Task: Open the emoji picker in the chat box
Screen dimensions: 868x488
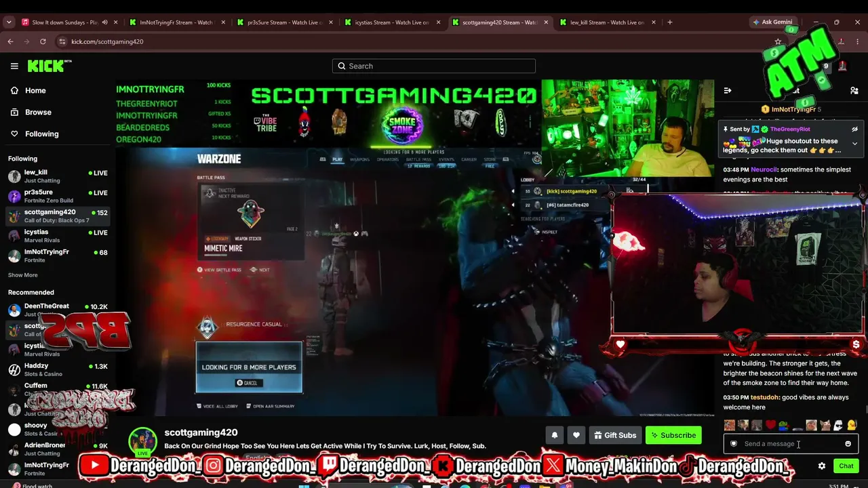Action: (x=848, y=444)
